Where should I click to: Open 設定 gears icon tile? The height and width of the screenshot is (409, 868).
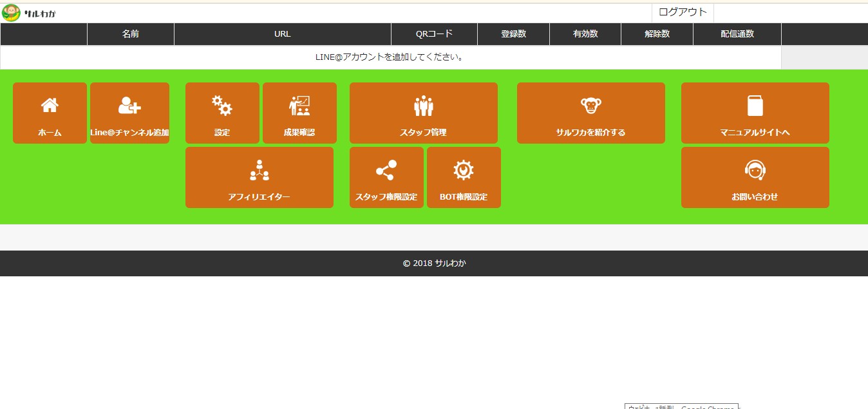point(222,113)
